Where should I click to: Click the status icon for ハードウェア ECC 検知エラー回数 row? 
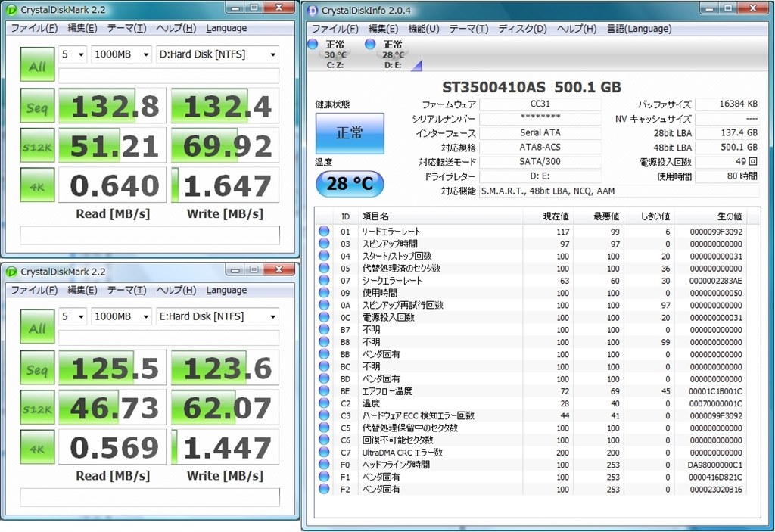click(324, 415)
